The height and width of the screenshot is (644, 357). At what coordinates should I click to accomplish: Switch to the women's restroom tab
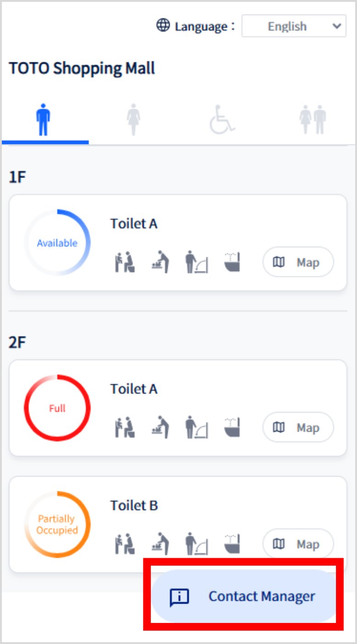[133, 120]
